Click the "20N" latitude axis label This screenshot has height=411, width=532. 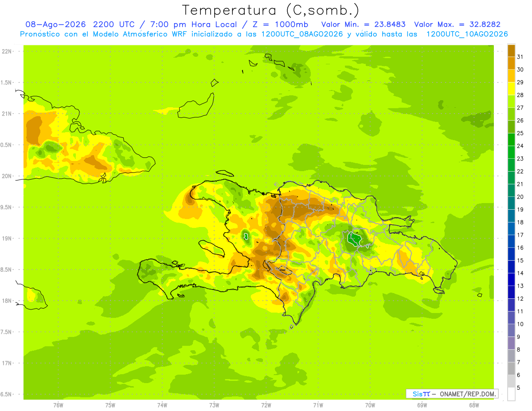(x=7, y=176)
